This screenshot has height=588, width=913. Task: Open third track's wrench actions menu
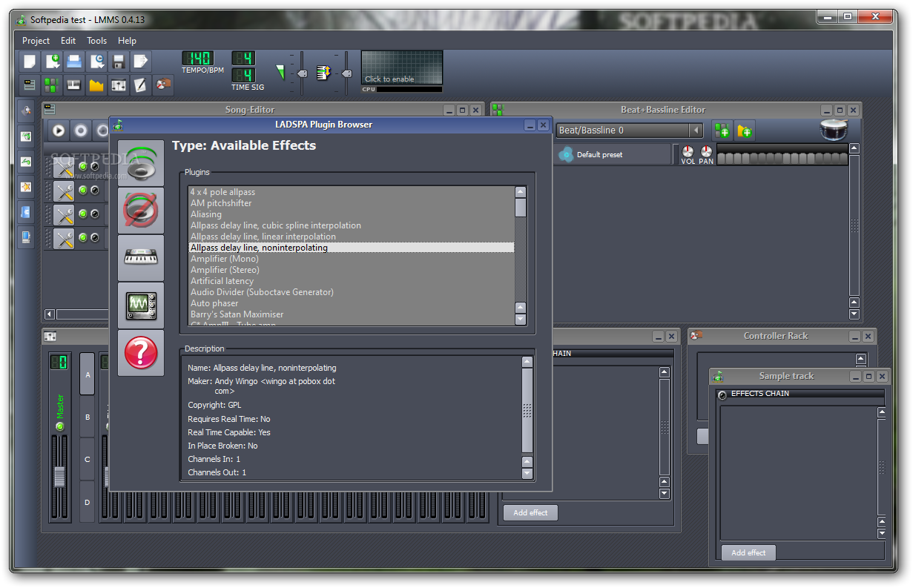(65, 215)
